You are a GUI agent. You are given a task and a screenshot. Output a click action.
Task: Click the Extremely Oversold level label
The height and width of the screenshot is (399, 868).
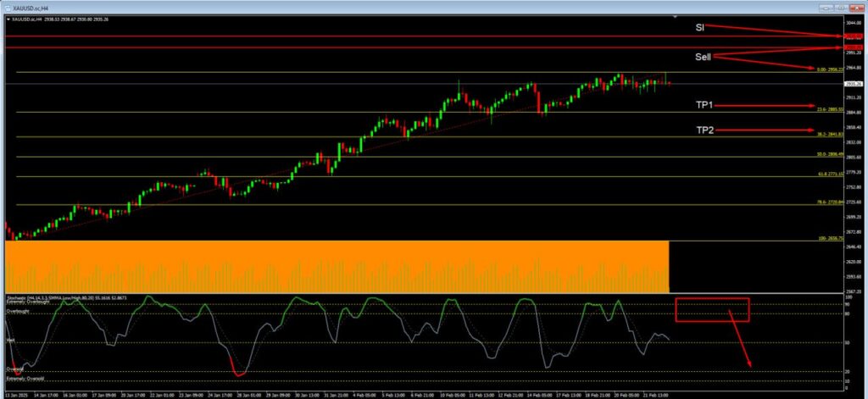click(x=25, y=379)
